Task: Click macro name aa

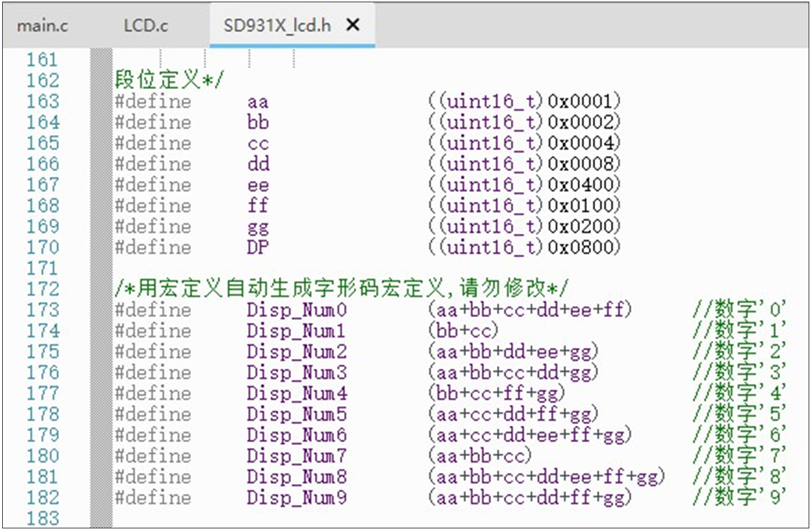Action: point(258,102)
